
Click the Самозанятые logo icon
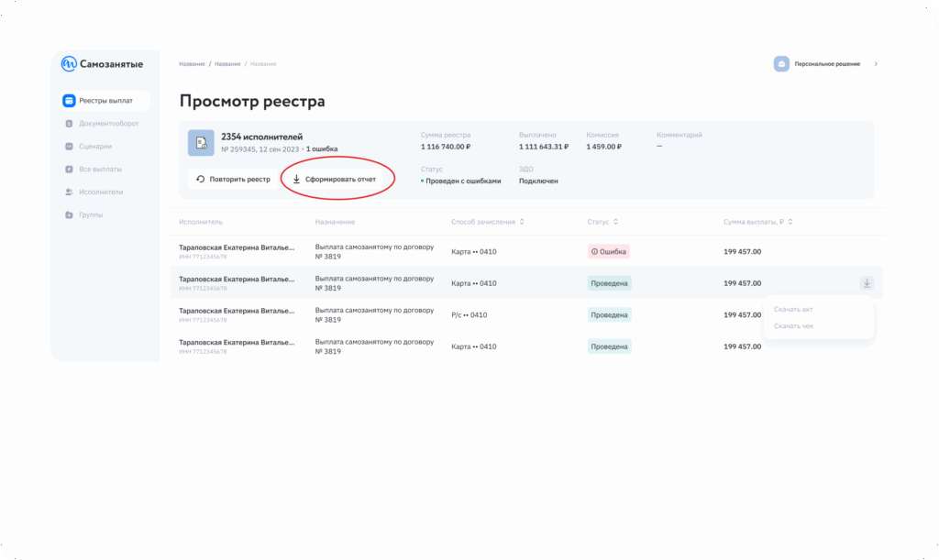point(69,64)
